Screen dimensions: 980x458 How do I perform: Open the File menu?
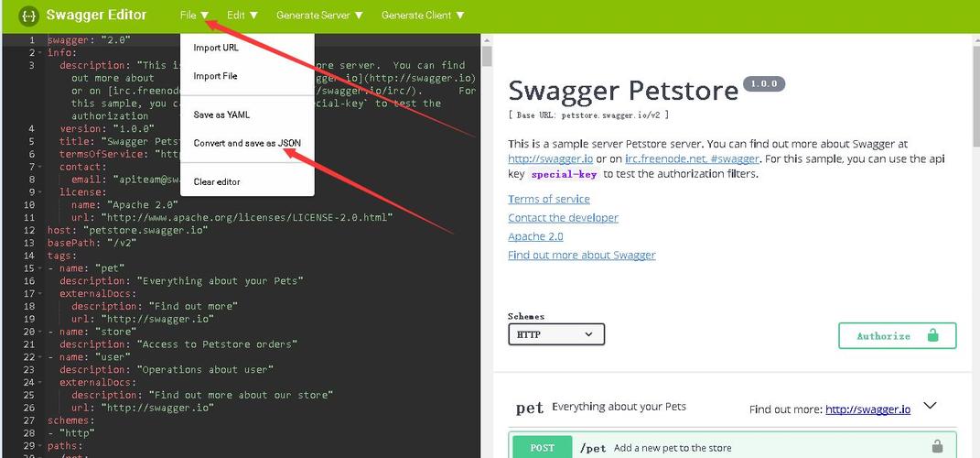coord(194,15)
